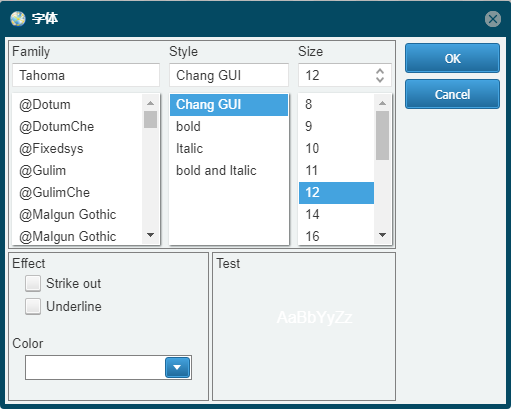Click the Family text input field
The image size is (511, 409).
tap(86, 75)
